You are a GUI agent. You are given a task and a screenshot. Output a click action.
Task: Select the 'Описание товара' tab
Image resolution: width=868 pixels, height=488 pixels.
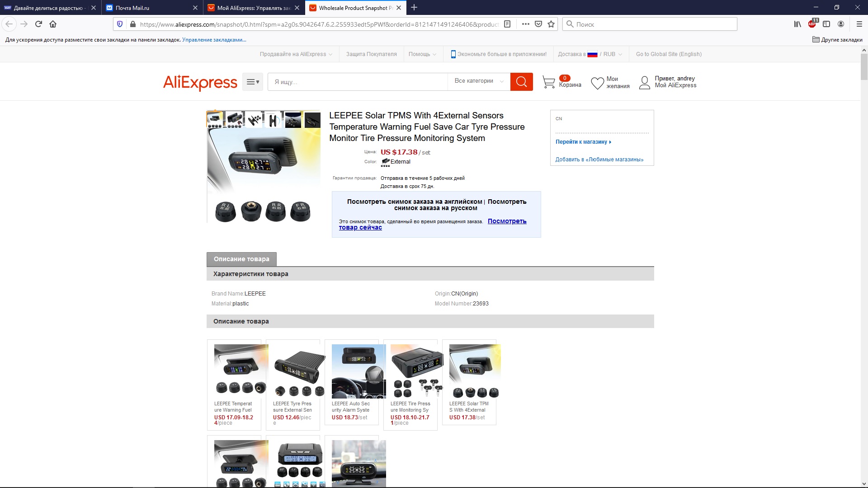(241, 259)
